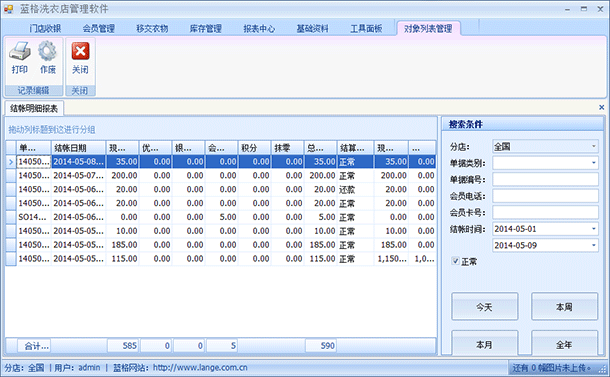Screen dimensions: 610x377
Task: Toggle the 正常 checkbox
Action: coord(455,261)
